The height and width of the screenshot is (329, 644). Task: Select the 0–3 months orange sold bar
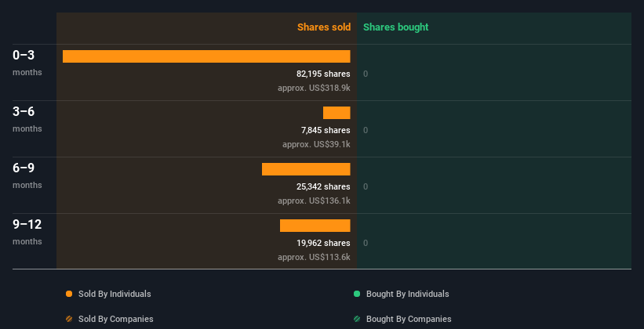(x=206, y=56)
